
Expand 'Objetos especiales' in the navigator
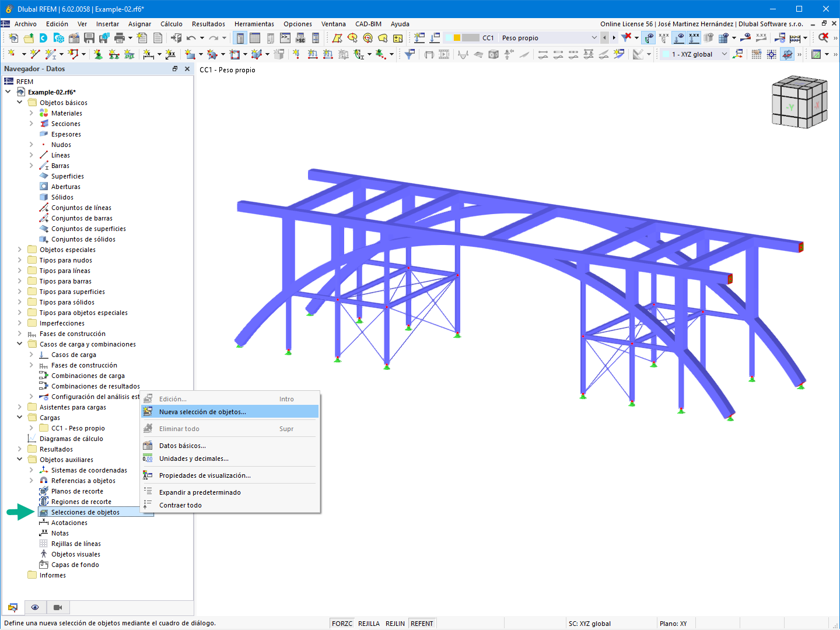click(19, 249)
